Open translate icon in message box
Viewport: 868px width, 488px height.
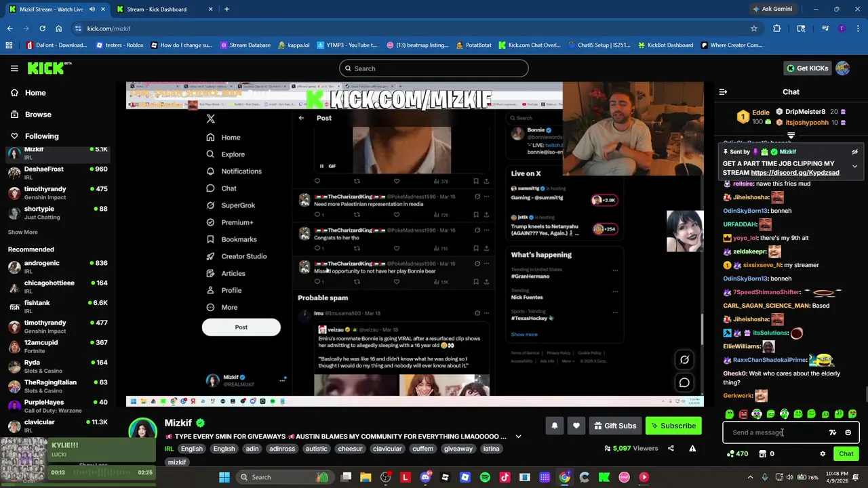[833, 432]
